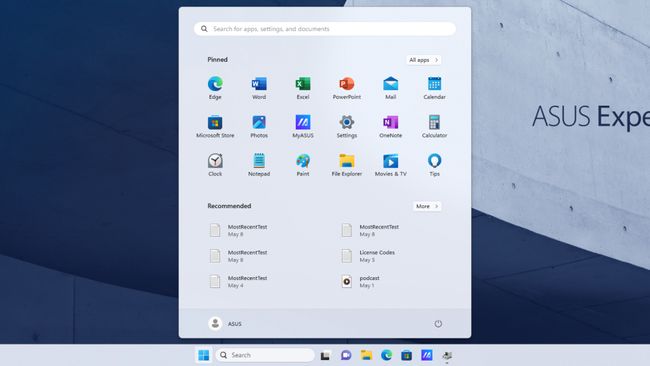650x366 pixels.
Task: Open Task View on the taskbar
Action: pos(325,355)
